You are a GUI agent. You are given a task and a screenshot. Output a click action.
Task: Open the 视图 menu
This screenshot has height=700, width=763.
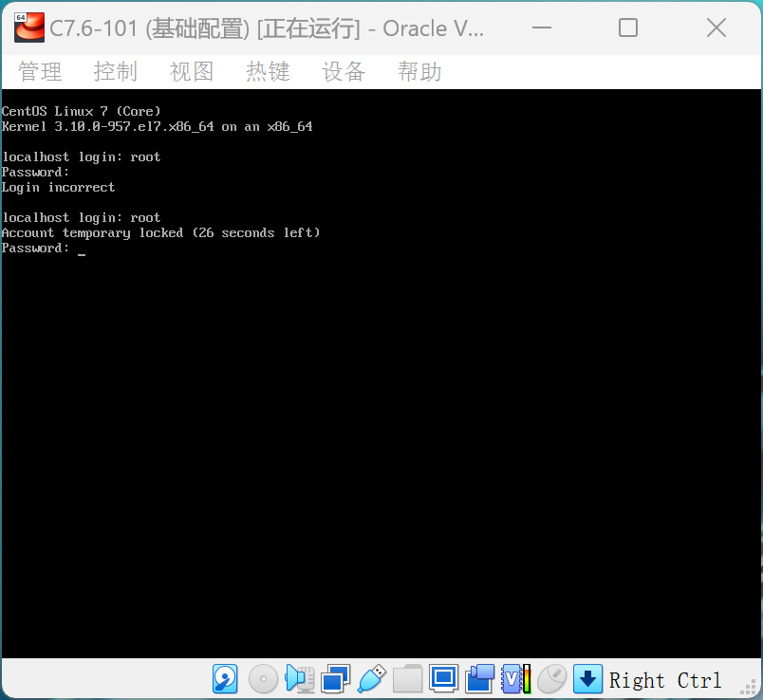192,71
